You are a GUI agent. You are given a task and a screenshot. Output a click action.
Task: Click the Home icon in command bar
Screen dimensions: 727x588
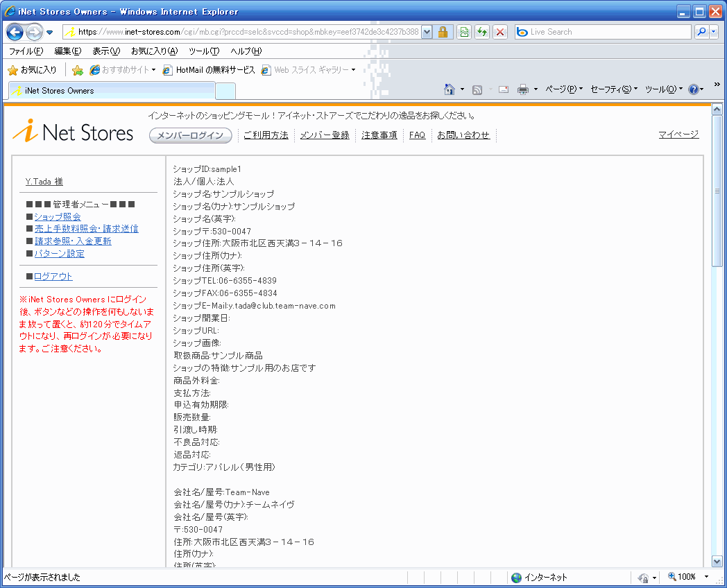449,89
